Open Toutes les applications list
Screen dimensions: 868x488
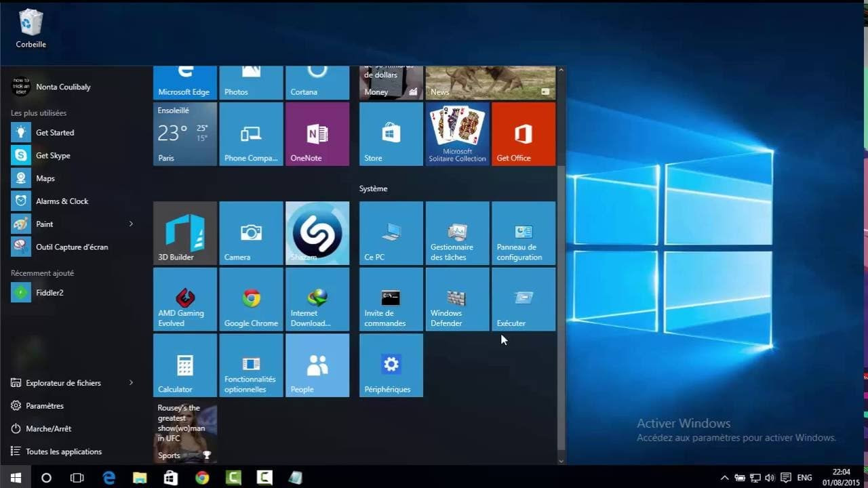point(63,452)
